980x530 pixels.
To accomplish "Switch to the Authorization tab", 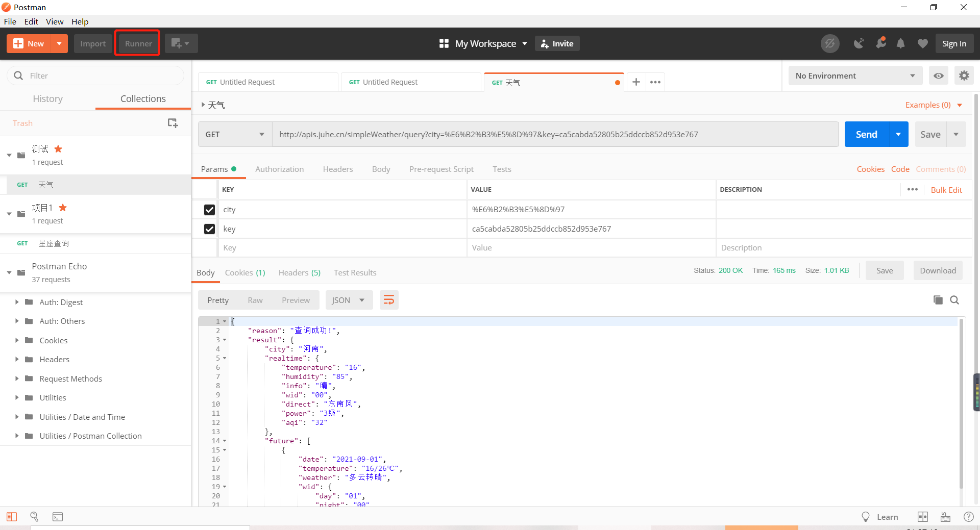I will (x=279, y=169).
